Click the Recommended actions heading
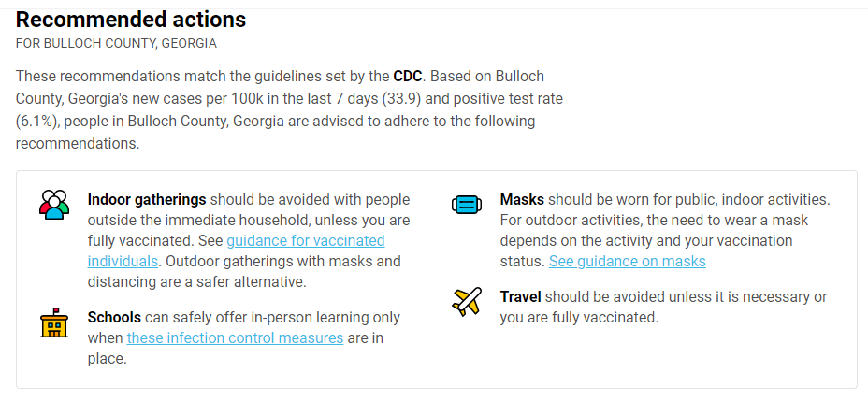 pyautogui.click(x=131, y=20)
